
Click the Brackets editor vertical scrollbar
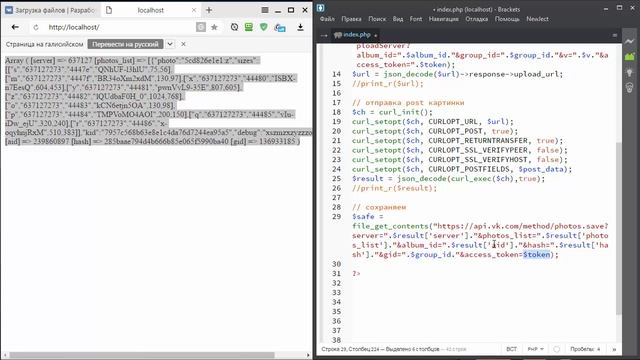point(619,229)
